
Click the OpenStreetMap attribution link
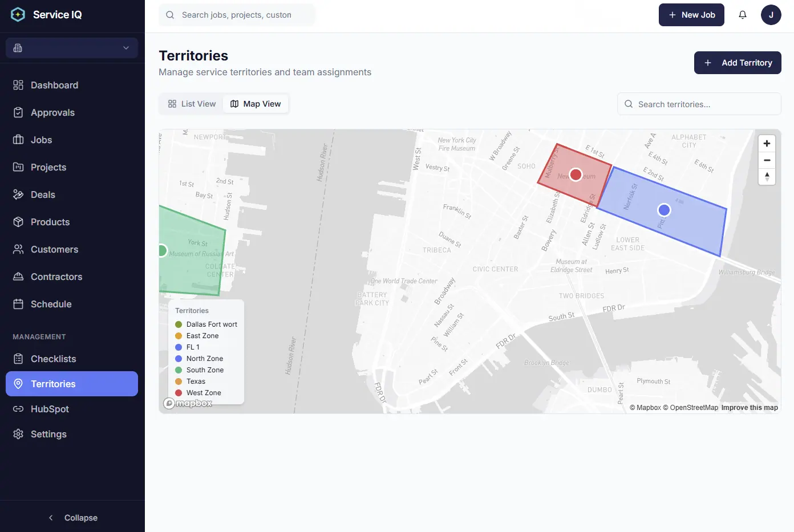click(690, 408)
